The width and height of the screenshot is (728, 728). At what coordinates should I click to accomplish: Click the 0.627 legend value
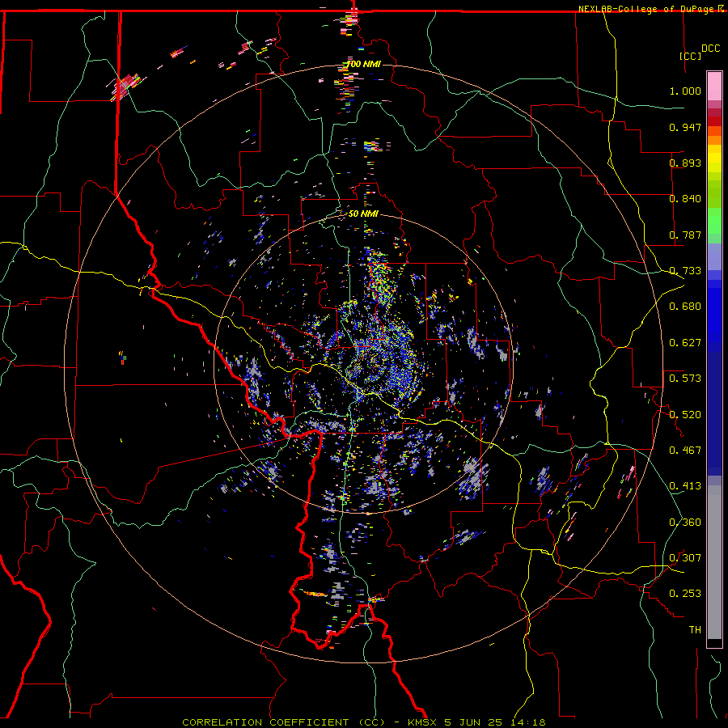pos(685,343)
